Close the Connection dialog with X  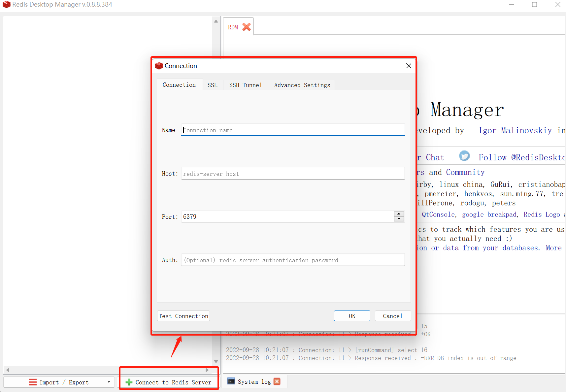click(409, 66)
